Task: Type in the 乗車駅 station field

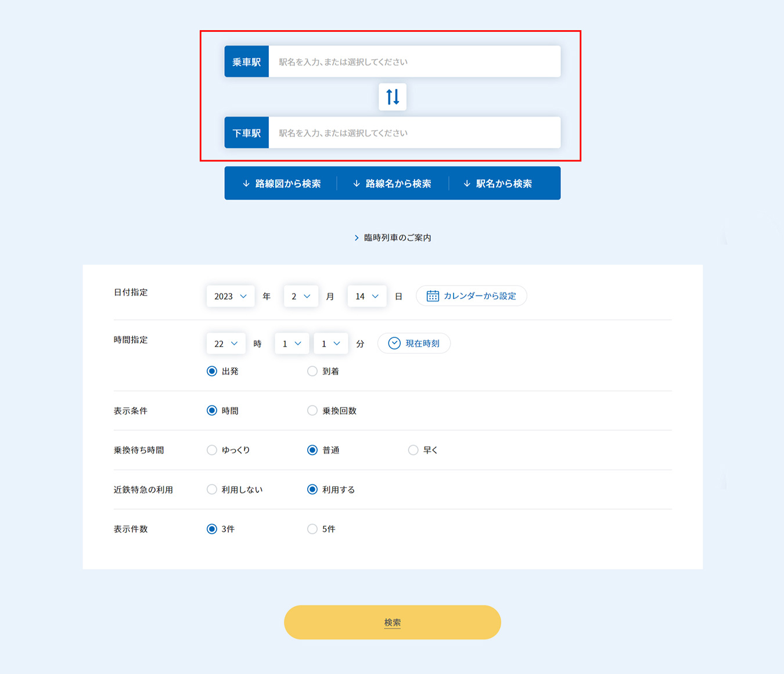Action: [414, 62]
